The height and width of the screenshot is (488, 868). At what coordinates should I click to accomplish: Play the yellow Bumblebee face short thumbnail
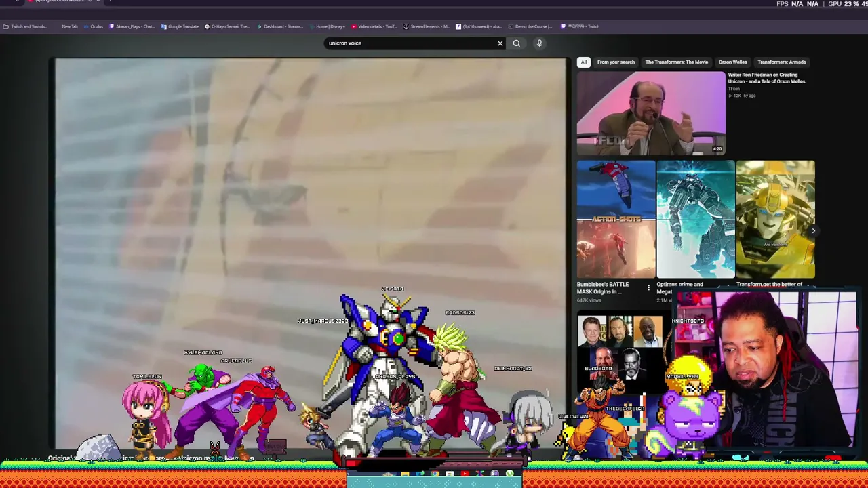775,220
